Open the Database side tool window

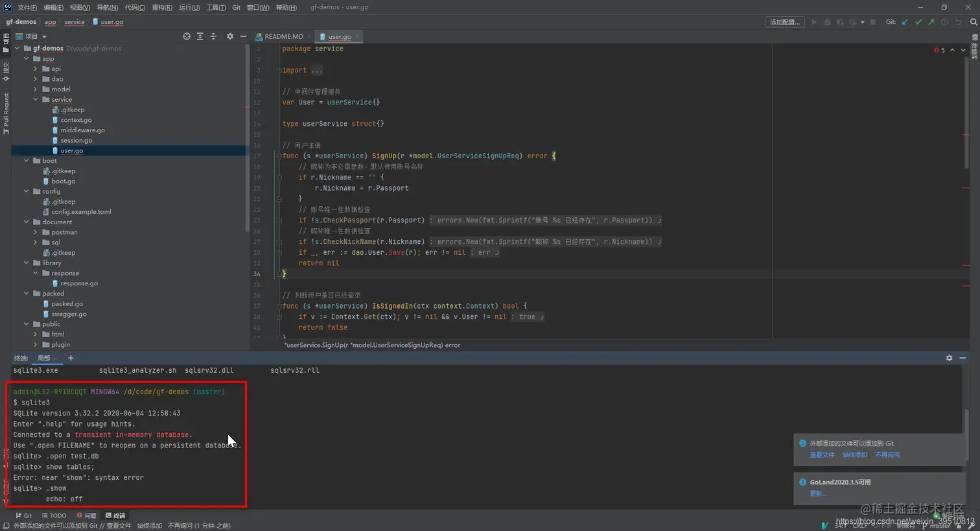click(x=974, y=47)
